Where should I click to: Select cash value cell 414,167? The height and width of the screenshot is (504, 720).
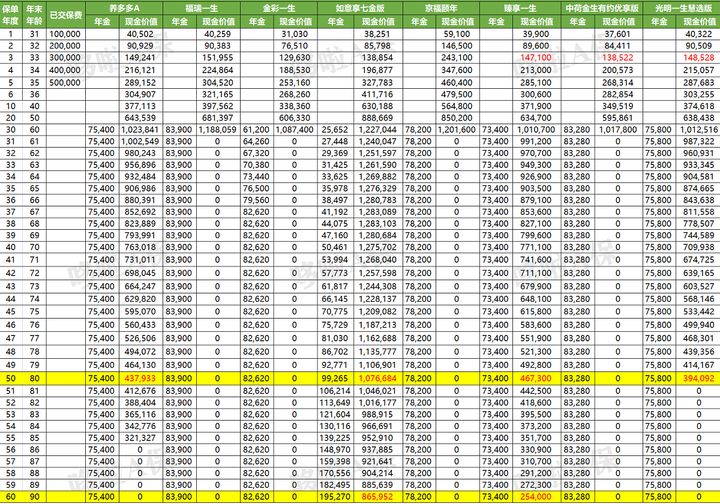point(698,365)
